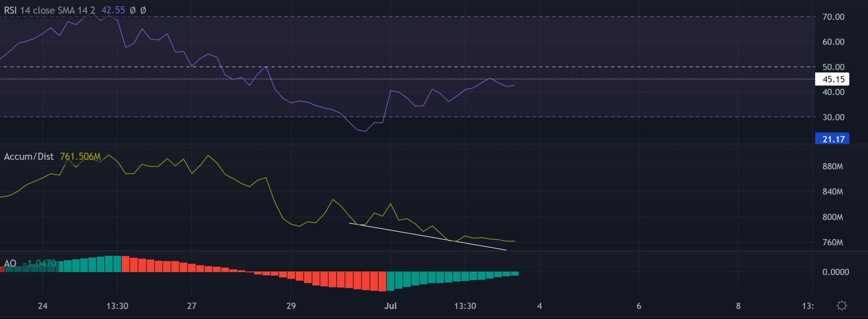The image size is (868, 319).
Task: Click the AO indicator title label
Action: (10, 263)
